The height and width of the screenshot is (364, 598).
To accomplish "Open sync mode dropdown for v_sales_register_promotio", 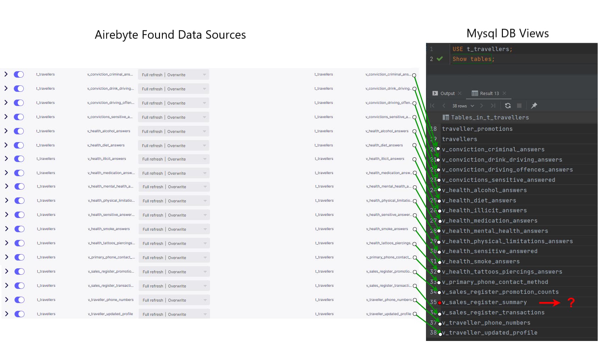I will coord(174,272).
